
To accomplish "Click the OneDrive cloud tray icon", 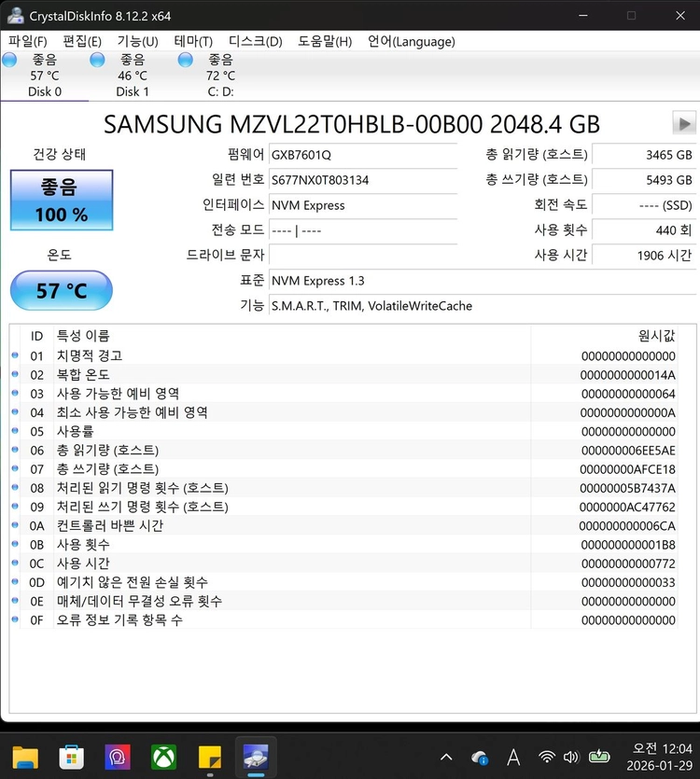I will [x=480, y=758].
